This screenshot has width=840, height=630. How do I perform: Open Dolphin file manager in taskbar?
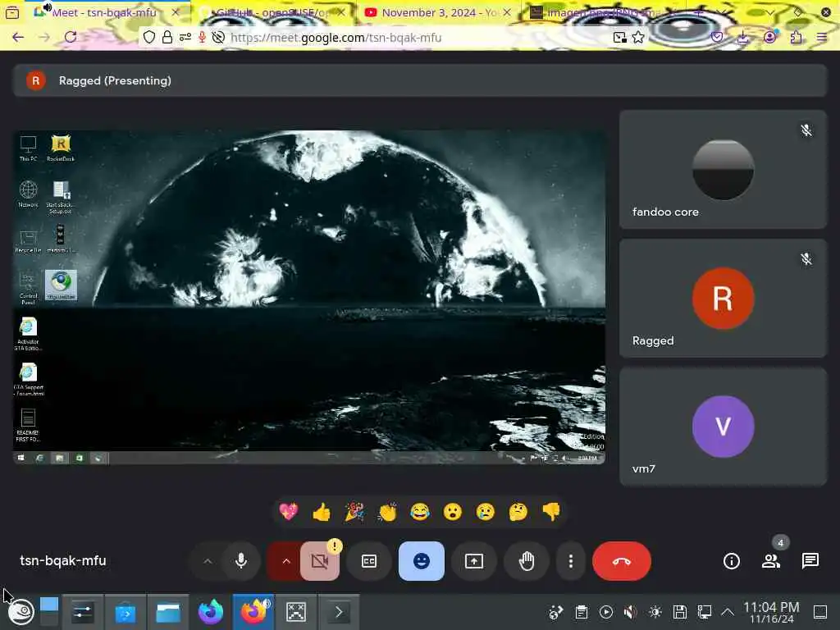pyautogui.click(x=167, y=612)
